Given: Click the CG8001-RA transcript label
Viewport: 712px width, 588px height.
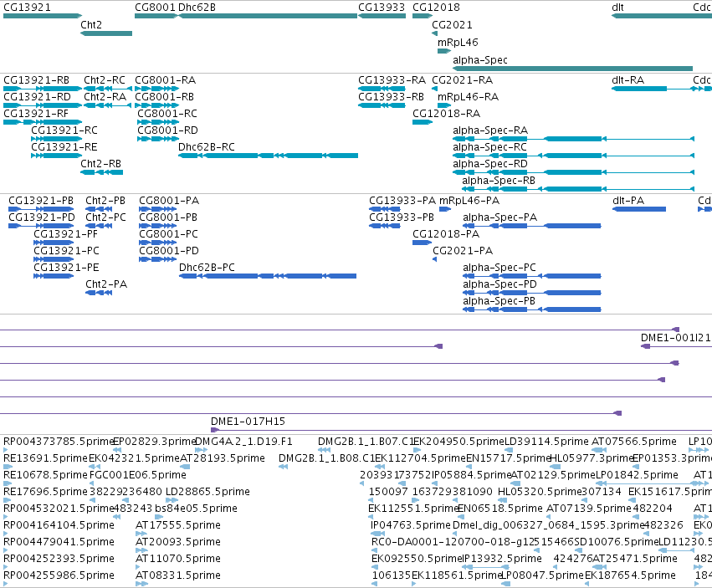Looking at the screenshot, I should click(166, 80).
